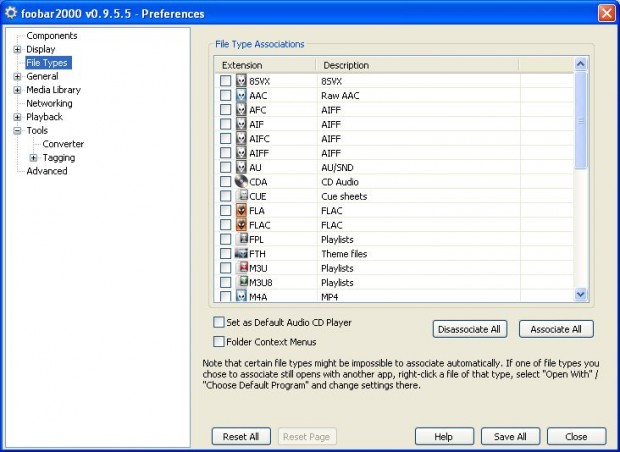The image size is (620, 452).
Task: Open the Components preferences page
Action: (52, 36)
